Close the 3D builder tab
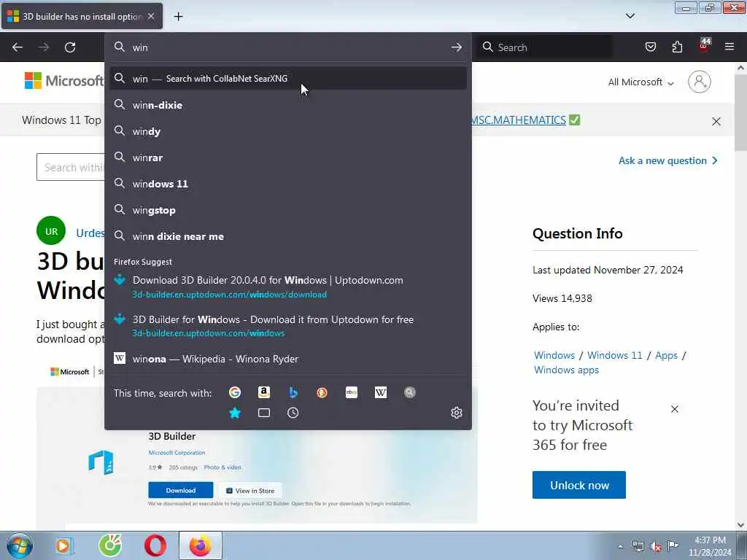 tap(151, 16)
